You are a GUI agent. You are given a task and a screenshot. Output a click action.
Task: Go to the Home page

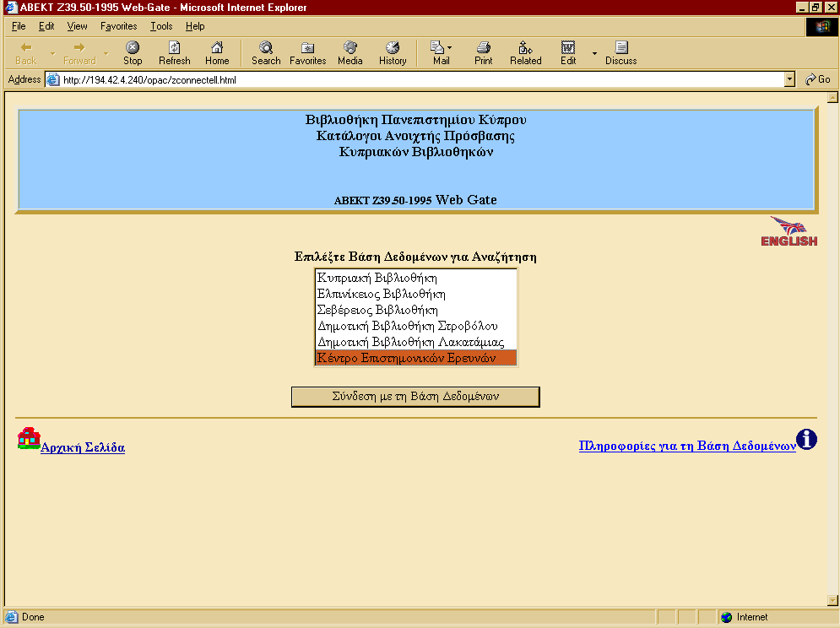217,53
